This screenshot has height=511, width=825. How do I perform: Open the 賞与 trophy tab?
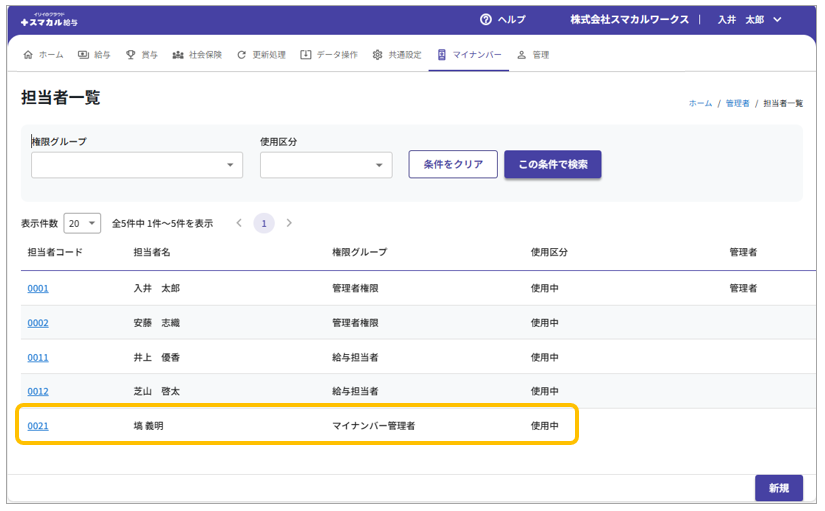click(141, 55)
